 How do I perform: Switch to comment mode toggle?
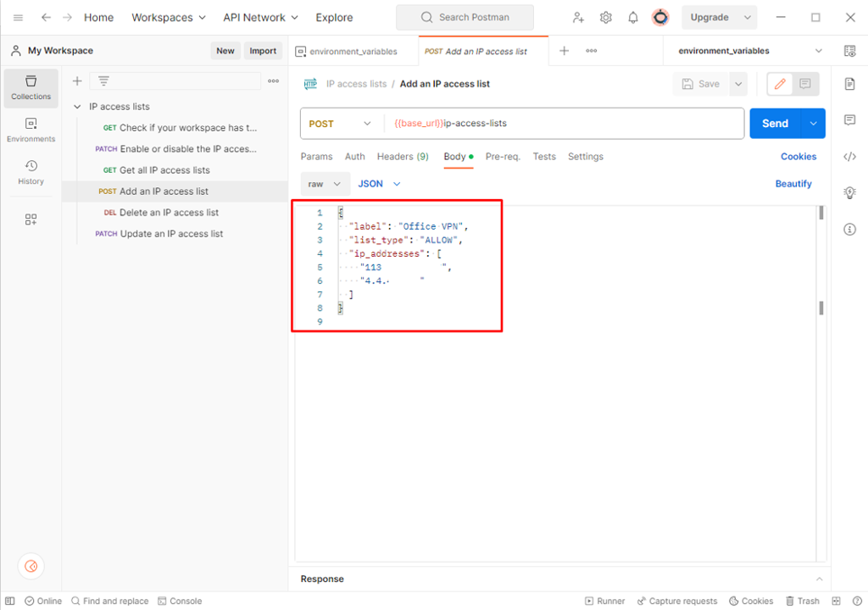tap(805, 84)
